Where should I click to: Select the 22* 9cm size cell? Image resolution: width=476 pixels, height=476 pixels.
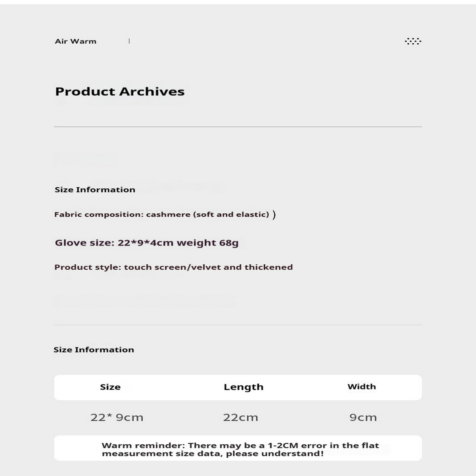pyautogui.click(x=117, y=417)
